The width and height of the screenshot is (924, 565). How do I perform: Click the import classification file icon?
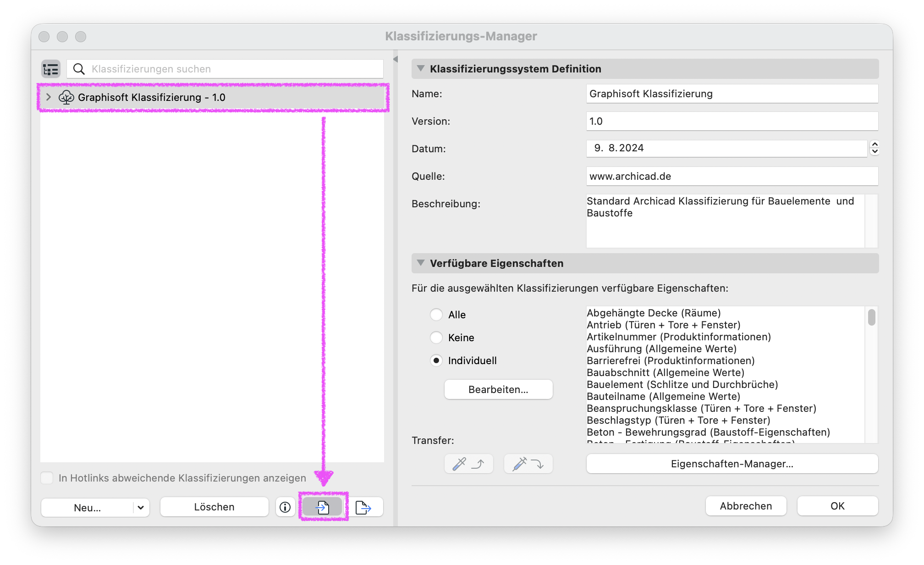(323, 507)
